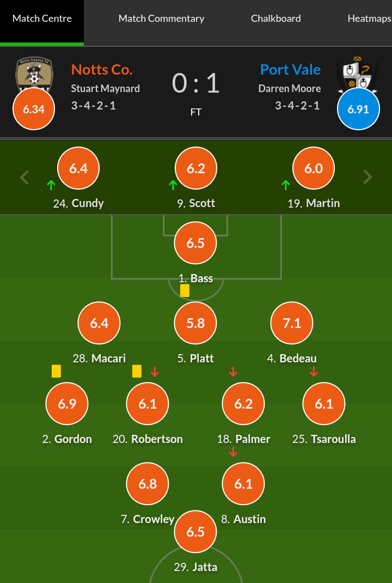This screenshot has height=583, width=392.
Task: Open the Notts Co. team link
Action: click(x=102, y=70)
